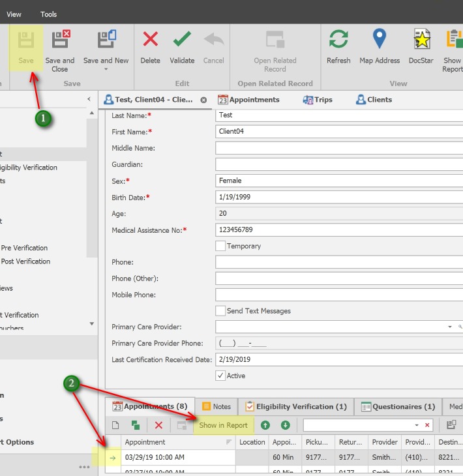The width and height of the screenshot is (463, 476).
Task: Click open related record icon in grid toolbar
Action: coord(182,425)
